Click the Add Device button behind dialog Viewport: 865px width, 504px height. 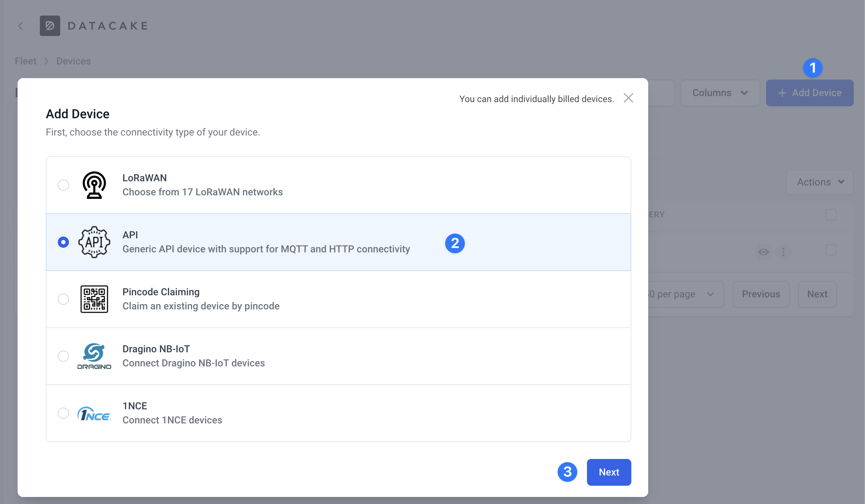[810, 93]
